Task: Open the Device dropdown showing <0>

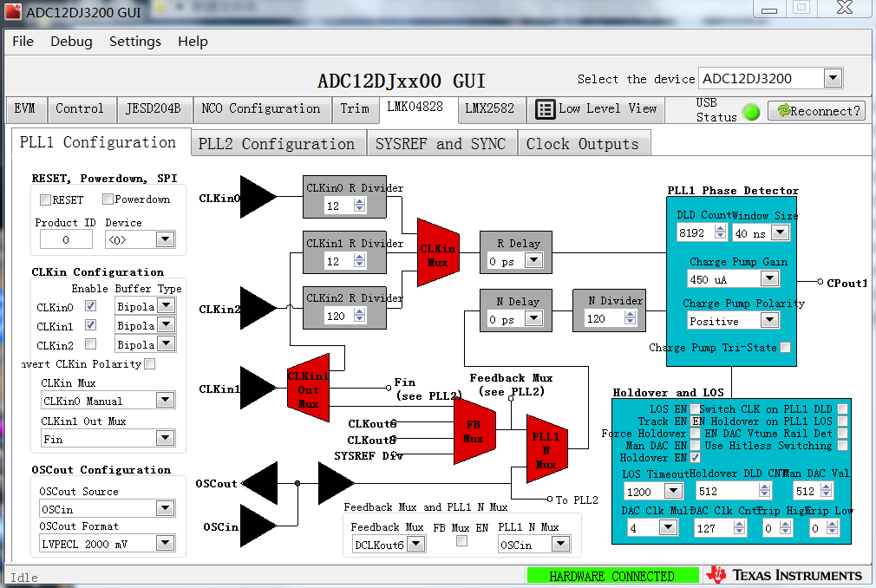Action: (x=165, y=239)
